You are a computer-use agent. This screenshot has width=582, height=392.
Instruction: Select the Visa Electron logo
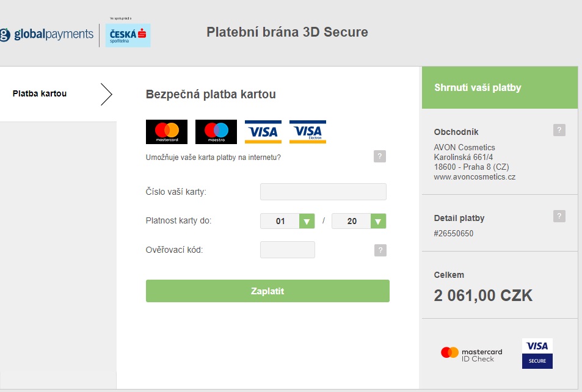(x=308, y=132)
